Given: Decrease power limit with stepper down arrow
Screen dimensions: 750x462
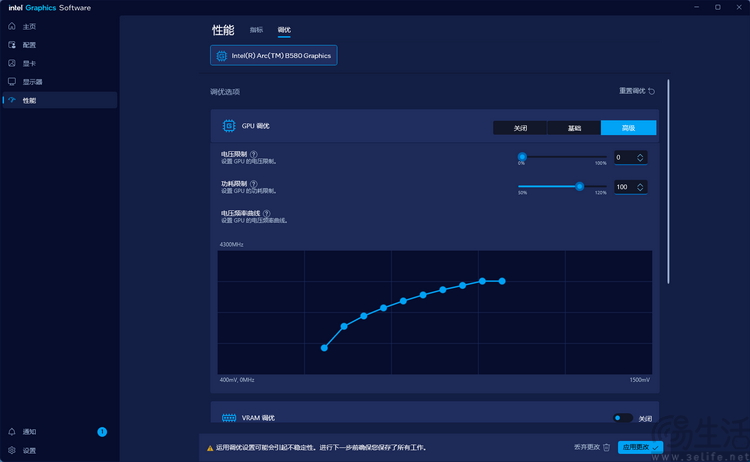Looking at the screenshot, I should tap(640, 189).
